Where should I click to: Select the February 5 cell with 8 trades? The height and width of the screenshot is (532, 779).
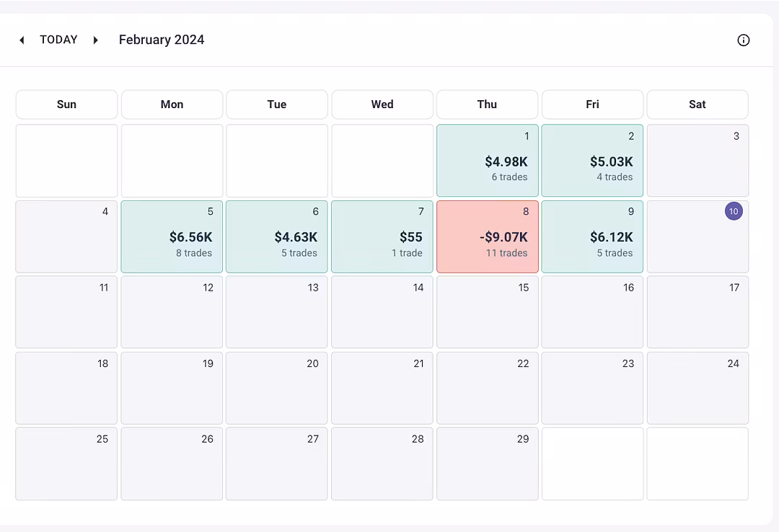172,237
